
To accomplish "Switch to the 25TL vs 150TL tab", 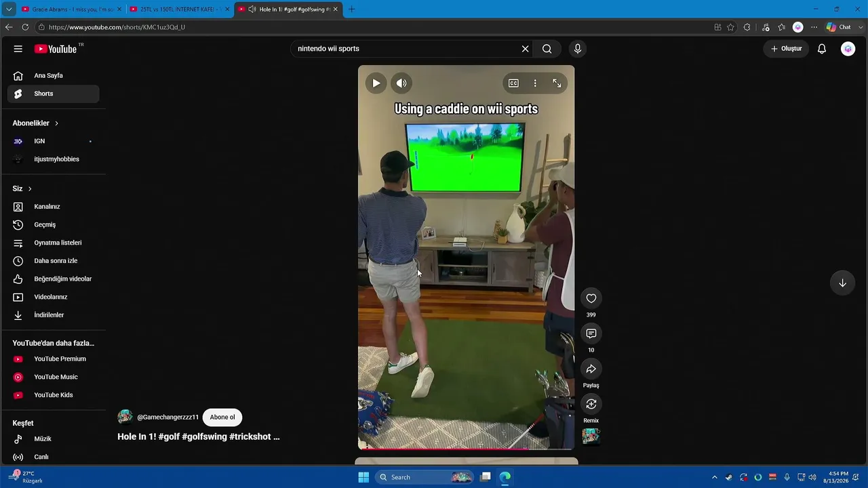I will click(179, 9).
